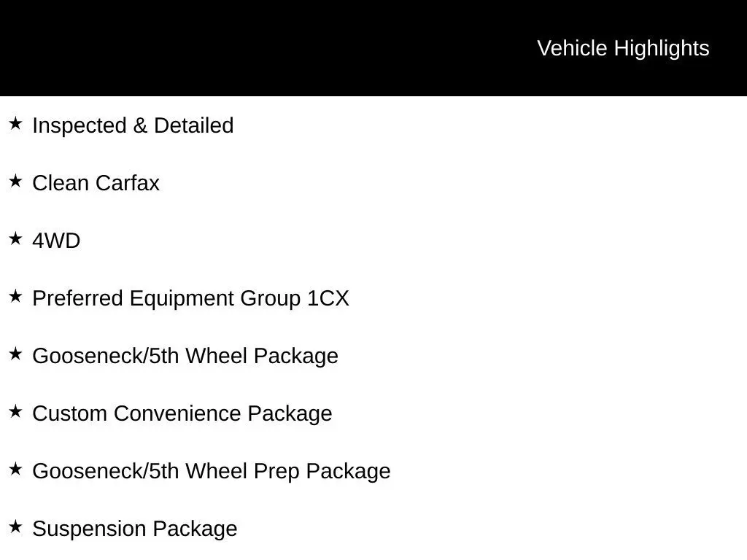Click the Suspension Package text

coord(135,529)
